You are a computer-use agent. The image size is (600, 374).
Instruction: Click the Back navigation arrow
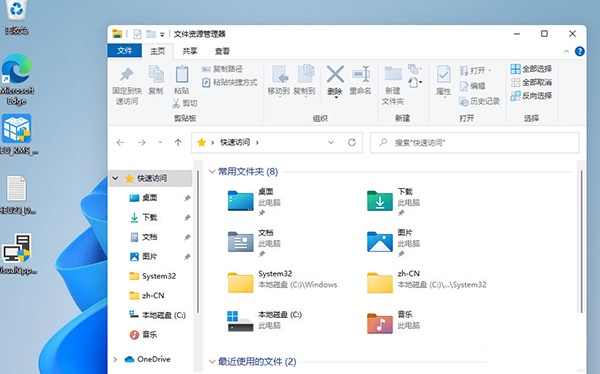[x=121, y=142]
